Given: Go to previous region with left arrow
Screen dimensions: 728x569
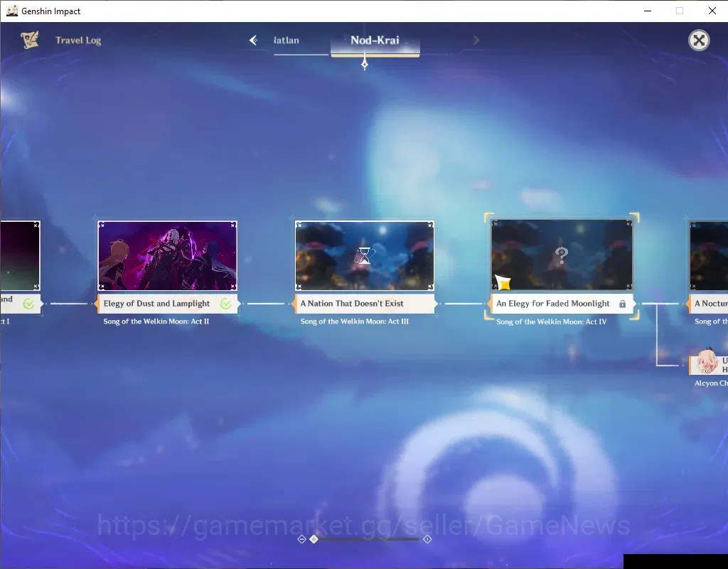Looking at the screenshot, I should 254,41.
